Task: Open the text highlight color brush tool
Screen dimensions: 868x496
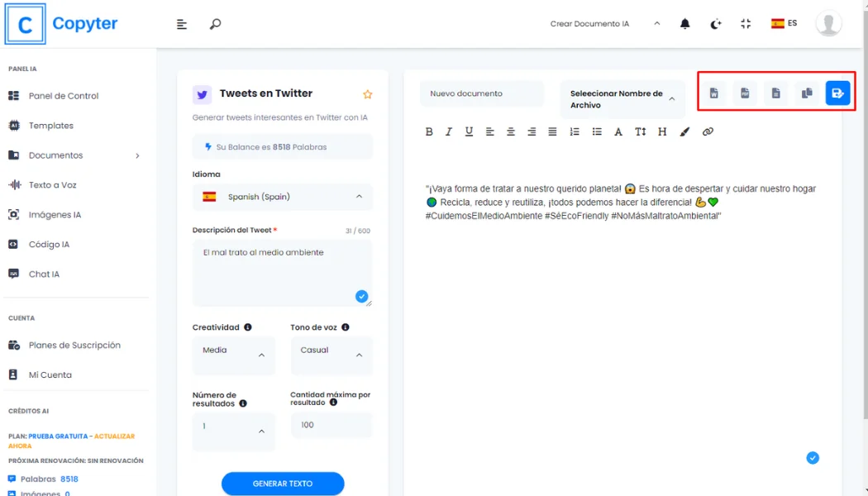Action: (x=684, y=131)
